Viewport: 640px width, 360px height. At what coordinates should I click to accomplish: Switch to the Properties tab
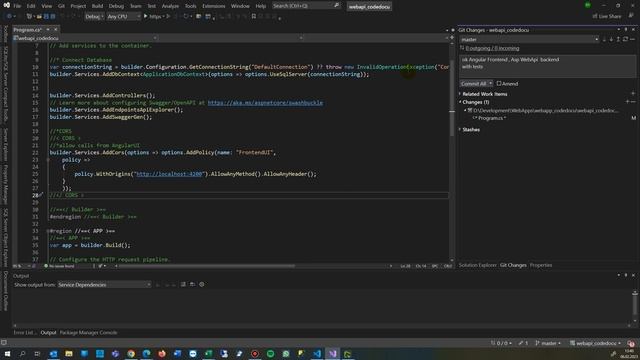pyautogui.click(x=541, y=265)
